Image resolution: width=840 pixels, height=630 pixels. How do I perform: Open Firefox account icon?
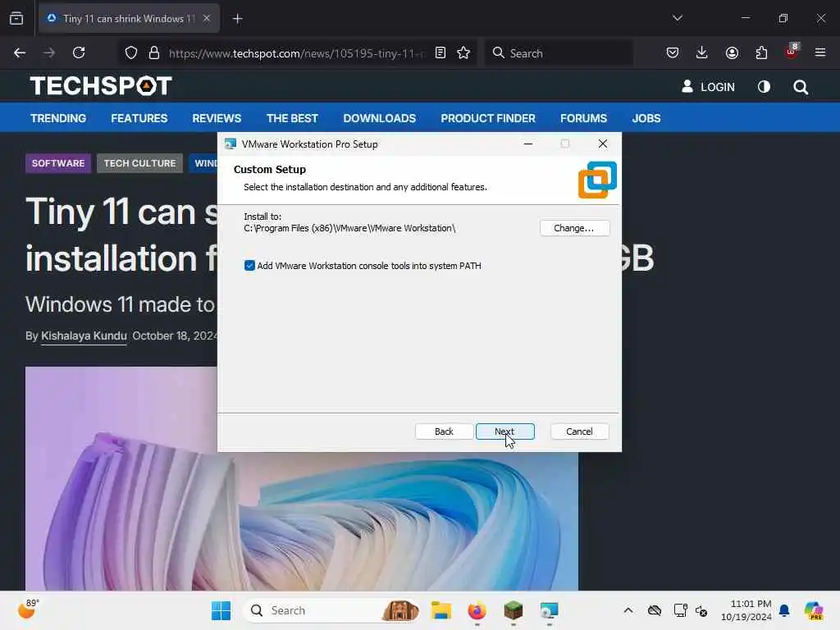coord(732,52)
